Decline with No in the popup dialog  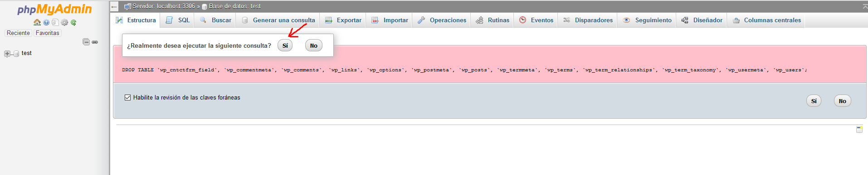pyautogui.click(x=314, y=45)
